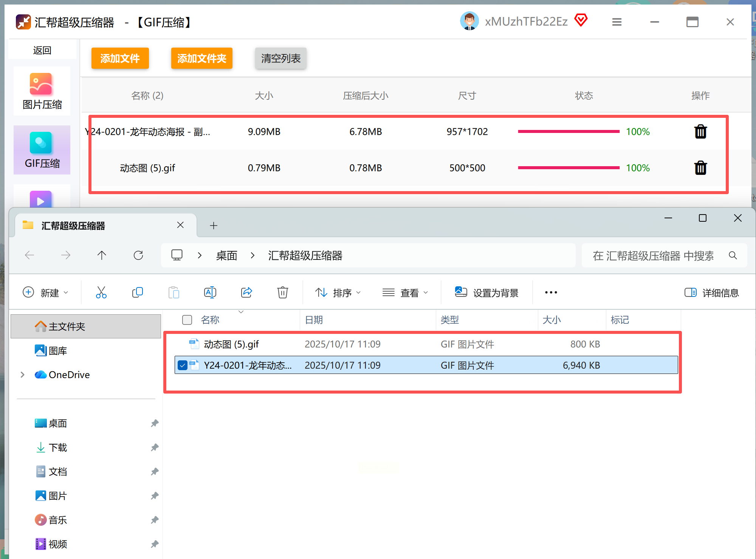Click the 清空列表 clear list button
The width and height of the screenshot is (756, 559).
click(x=280, y=58)
